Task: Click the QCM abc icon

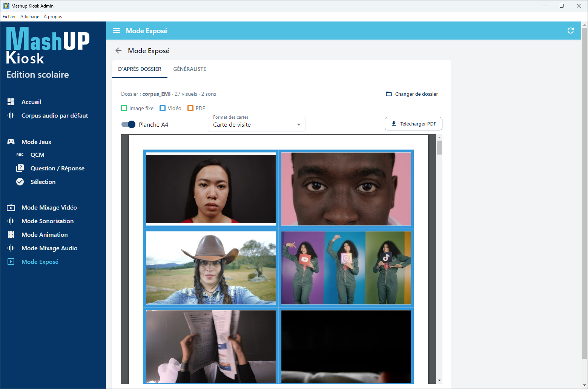Action: tap(20, 155)
